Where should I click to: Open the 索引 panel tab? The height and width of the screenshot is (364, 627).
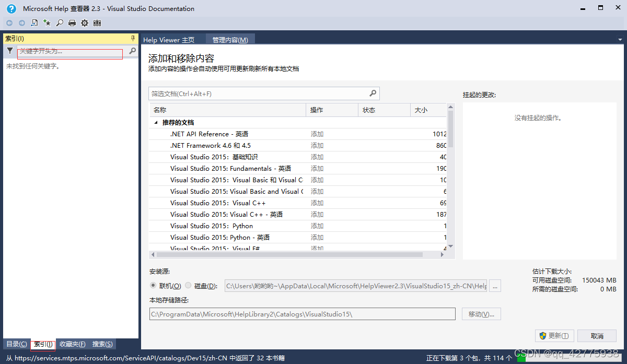coord(43,344)
